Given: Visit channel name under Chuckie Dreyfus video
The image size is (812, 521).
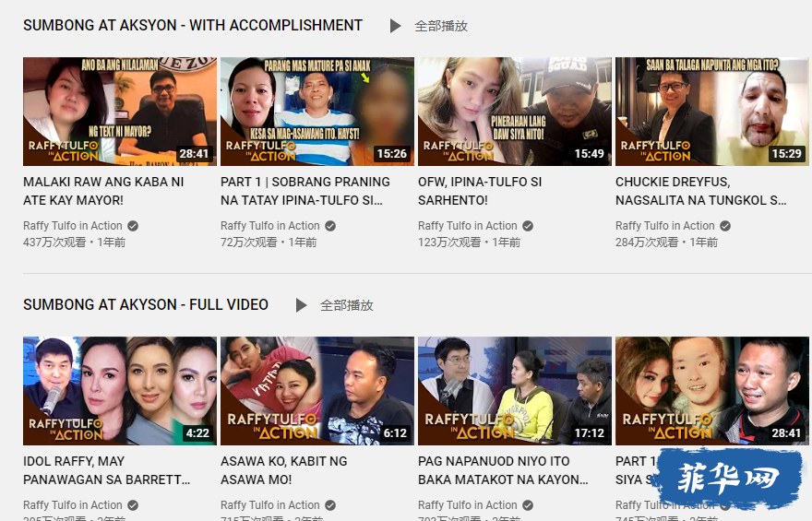Looking at the screenshot, I should tap(665, 226).
